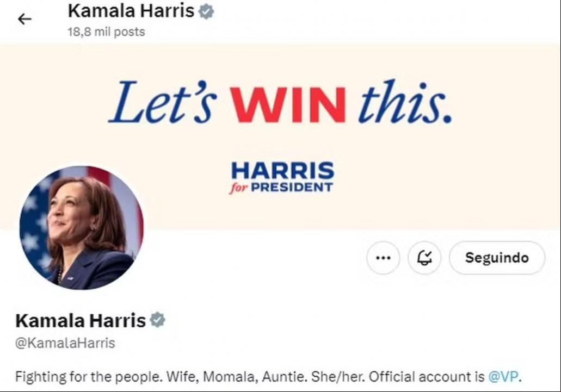Click the header title Kamala Harris at top
Image resolution: width=561 pixels, height=392 pixels.
tap(131, 11)
